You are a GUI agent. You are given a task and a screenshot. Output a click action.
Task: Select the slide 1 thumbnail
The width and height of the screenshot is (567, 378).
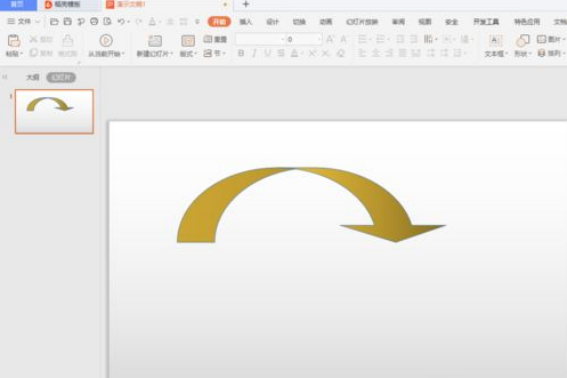click(x=54, y=111)
